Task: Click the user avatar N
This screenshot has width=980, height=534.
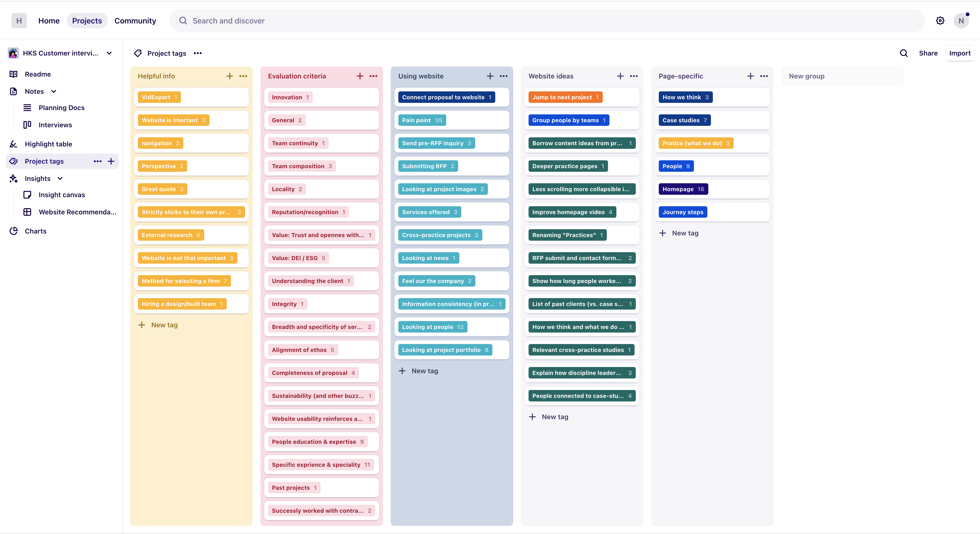Action: click(x=961, y=21)
